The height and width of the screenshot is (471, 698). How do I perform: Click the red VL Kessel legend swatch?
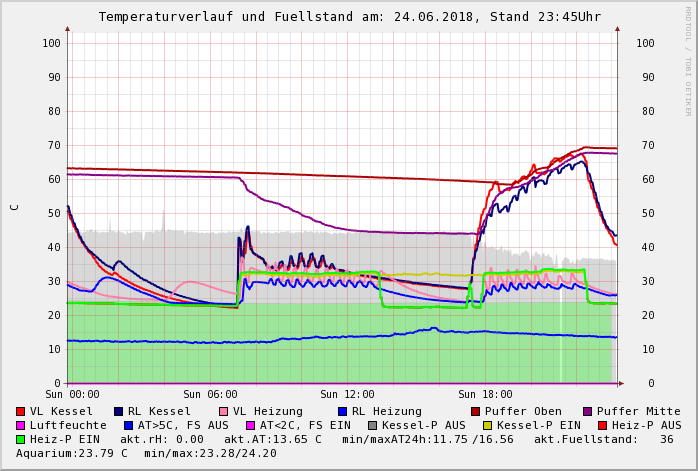click(21, 411)
